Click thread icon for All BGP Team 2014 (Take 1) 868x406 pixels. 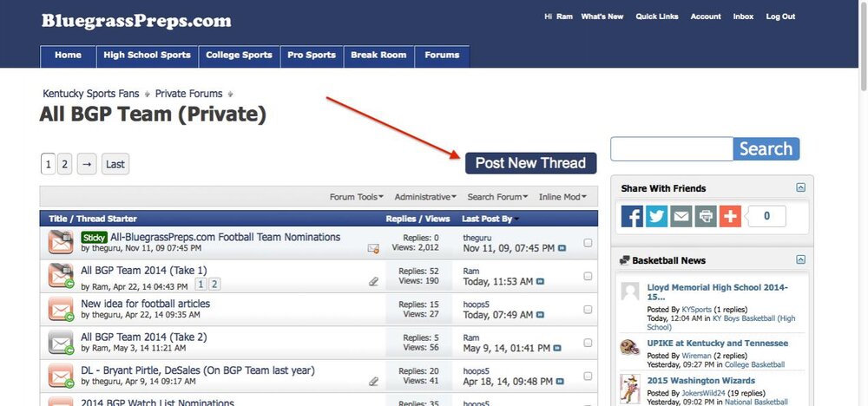pos(61,275)
